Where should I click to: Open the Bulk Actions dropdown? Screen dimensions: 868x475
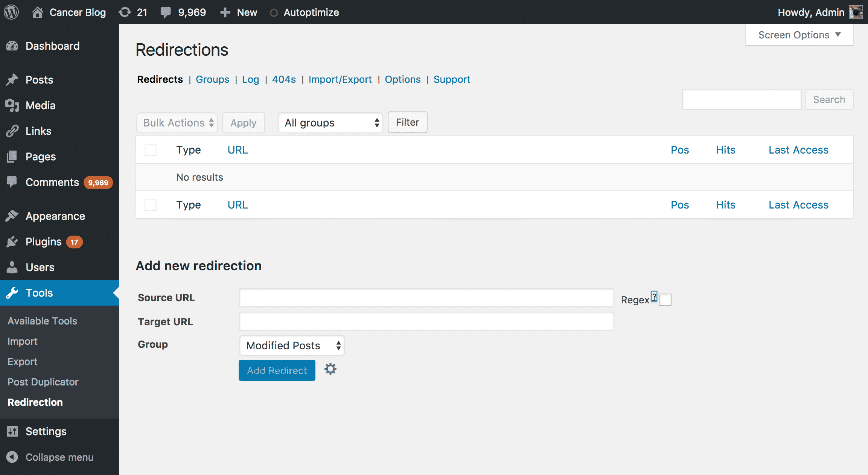(x=177, y=123)
